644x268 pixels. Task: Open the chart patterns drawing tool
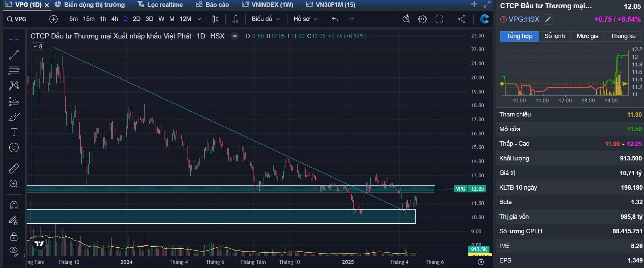[x=14, y=85]
